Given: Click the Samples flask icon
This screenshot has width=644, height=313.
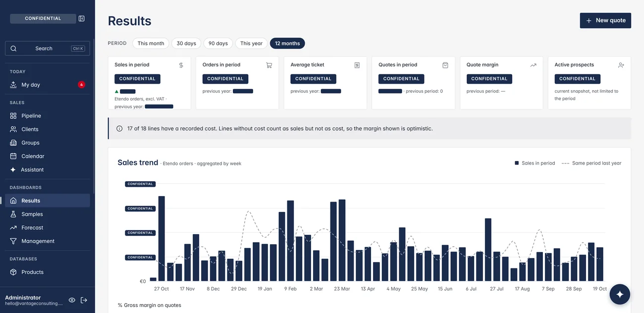Looking at the screenshot, I should pos(13,214).
